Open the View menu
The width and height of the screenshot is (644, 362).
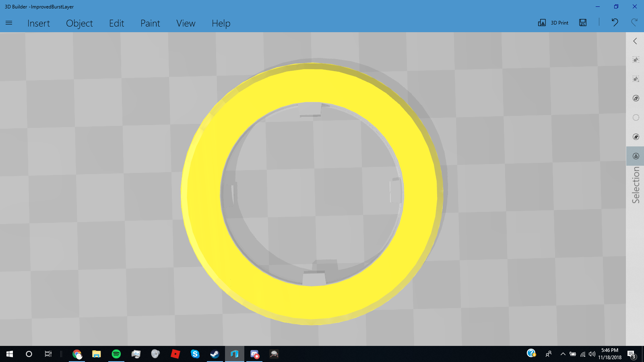(186, 23)
